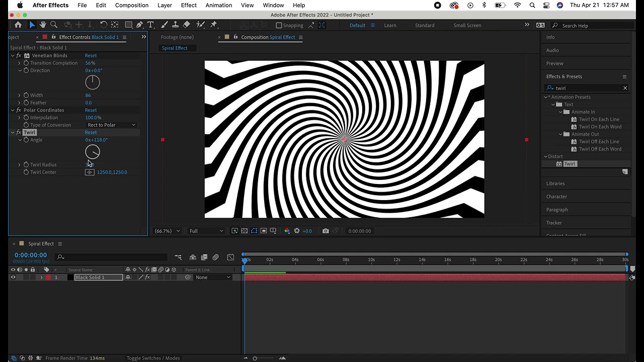The height and width of the screenshot is (362, 644).
Task: Open choose grid and guide options
Action: (x=273, y=231)
